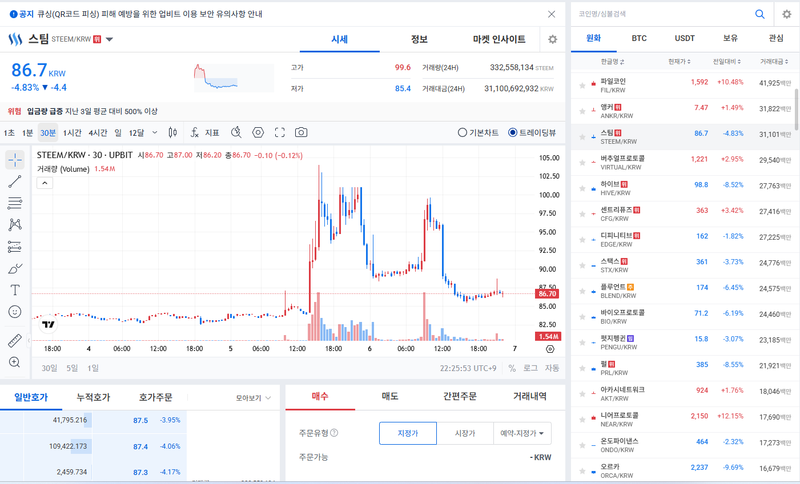Choose the 시장가 order type
This screenshot has width=800, height=484.
tap(465, 433)
